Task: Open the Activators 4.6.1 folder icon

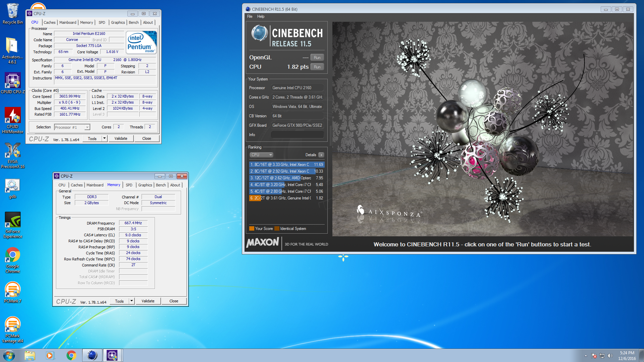Action: [x=12, y=50]
